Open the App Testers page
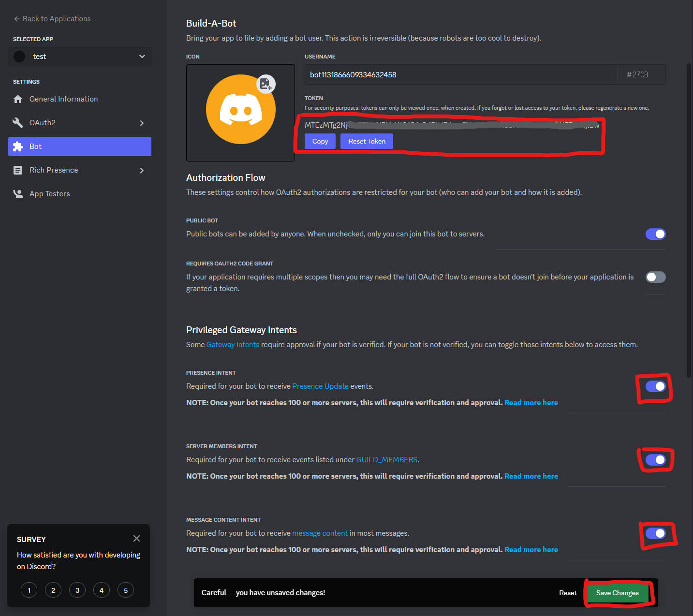 pos(80,194)
